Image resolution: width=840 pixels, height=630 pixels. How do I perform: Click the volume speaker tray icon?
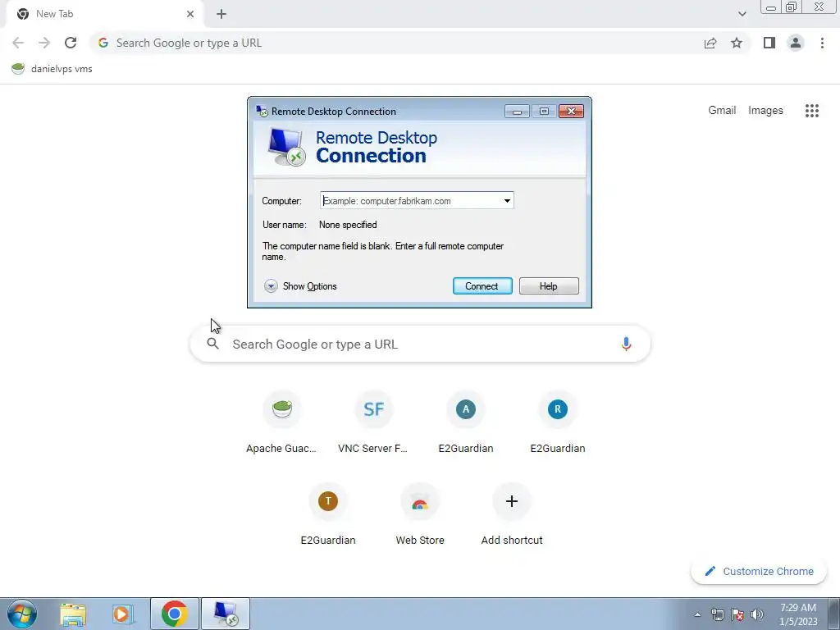757,614
